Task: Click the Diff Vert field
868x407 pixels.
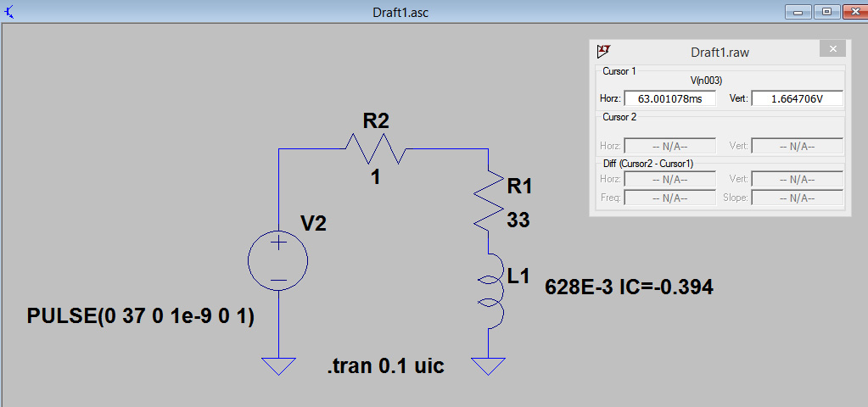Action: pyautogui.click(x=797, y=179)
